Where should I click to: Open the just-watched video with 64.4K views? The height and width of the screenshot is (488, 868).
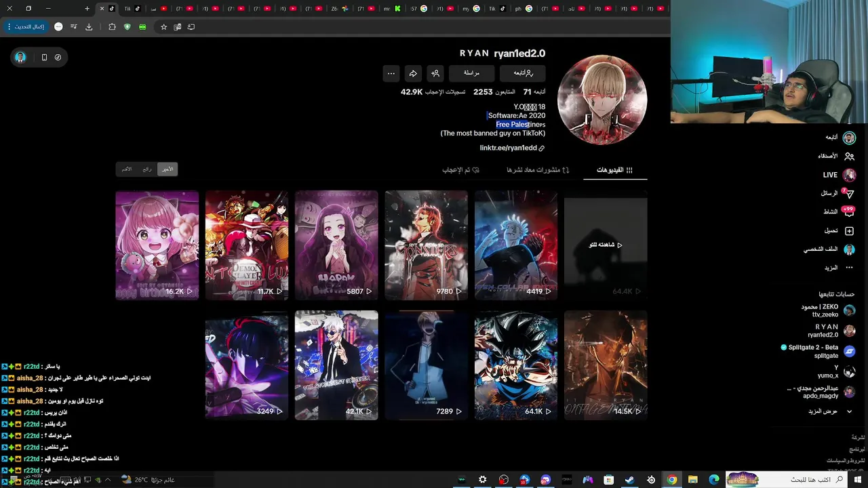[x=606, y=245]
